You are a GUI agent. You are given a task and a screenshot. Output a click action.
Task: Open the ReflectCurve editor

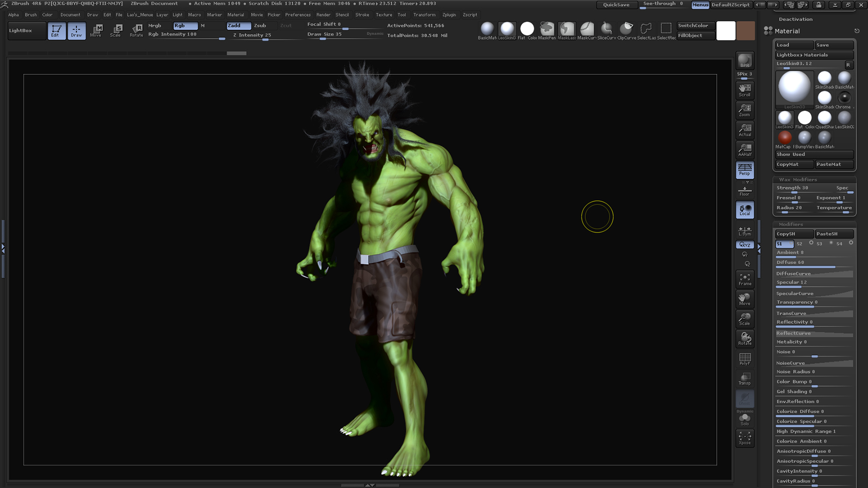[814, 333]
